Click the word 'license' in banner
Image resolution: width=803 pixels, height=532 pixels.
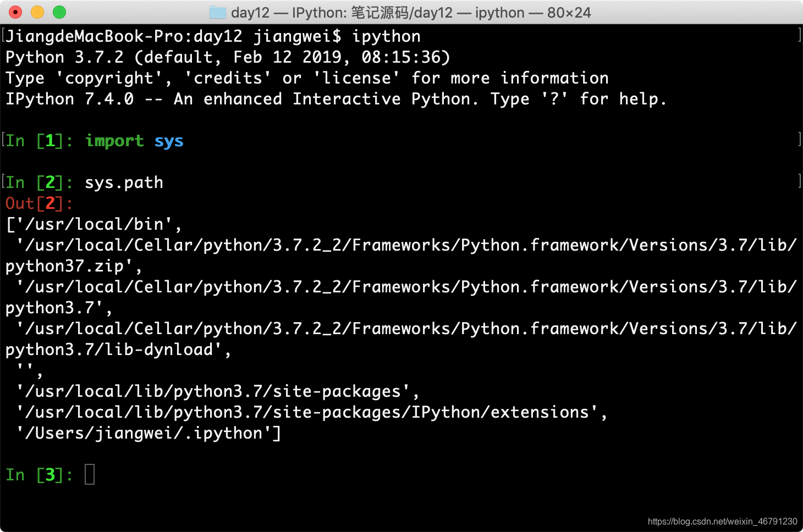(356, 78)
